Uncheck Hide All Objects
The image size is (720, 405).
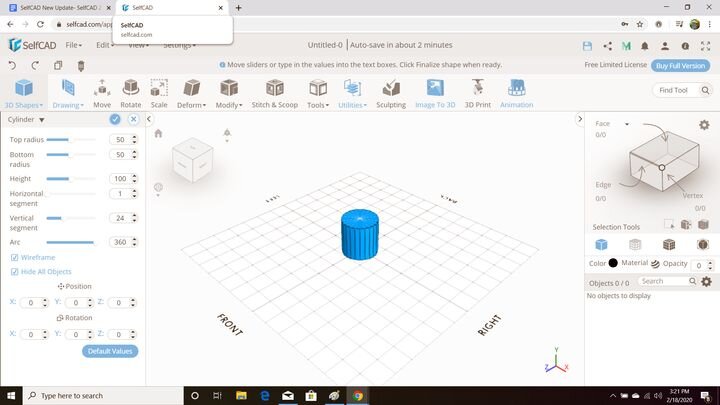[x=14, y=271]
